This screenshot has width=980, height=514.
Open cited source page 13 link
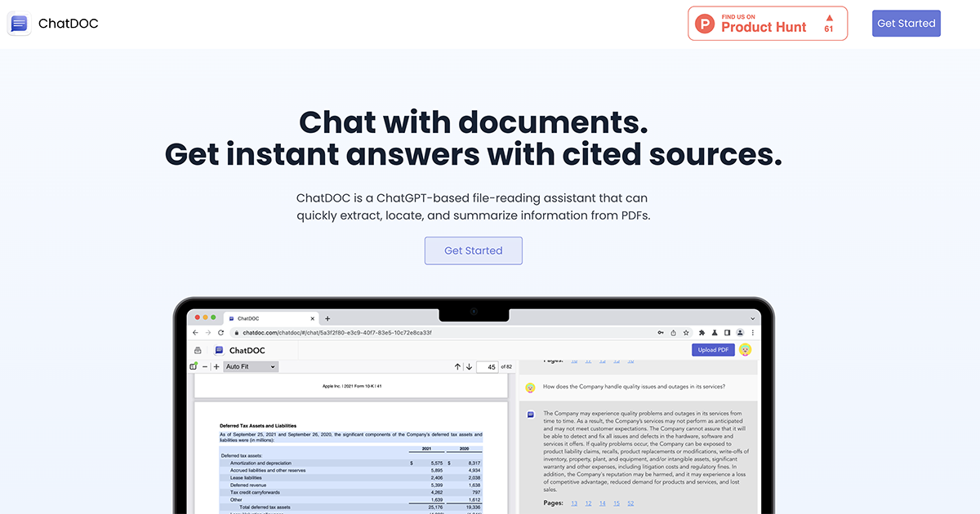(x=573, y=503)
